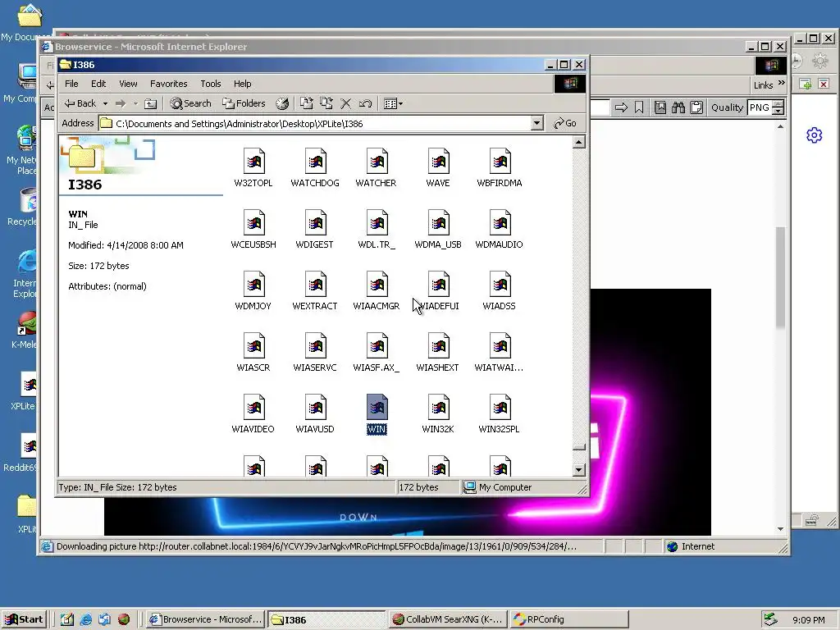Select the WBFIRDMA file
840x630 pixels.
tap(500, 168)
